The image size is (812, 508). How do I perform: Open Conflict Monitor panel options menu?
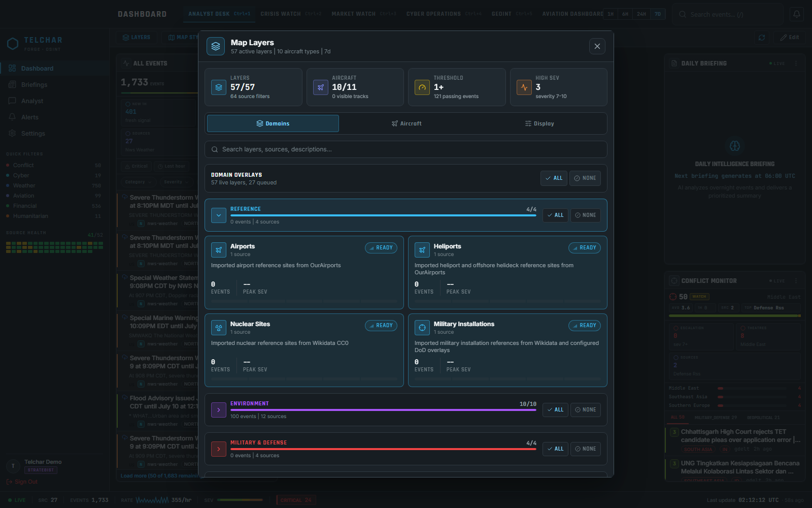coord(796,281)
